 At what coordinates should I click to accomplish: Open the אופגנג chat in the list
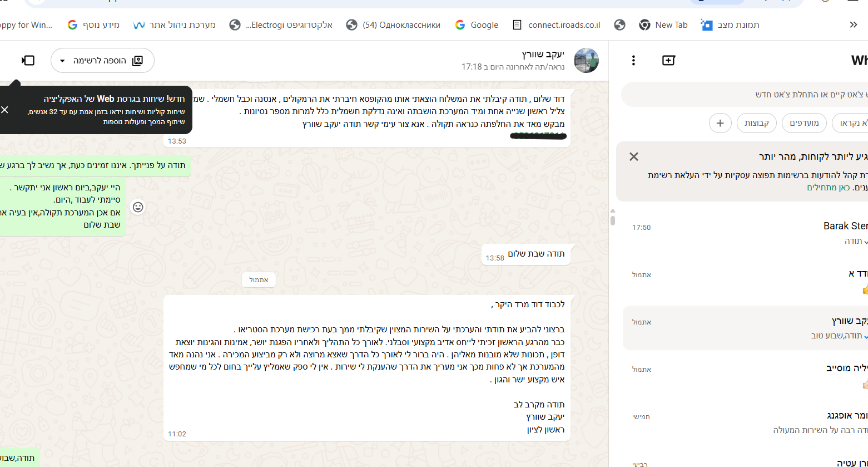pos(745,422)
